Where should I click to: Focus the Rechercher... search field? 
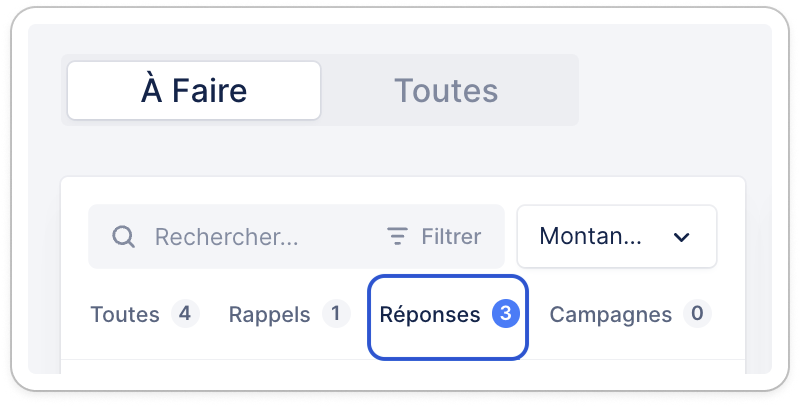296,237
